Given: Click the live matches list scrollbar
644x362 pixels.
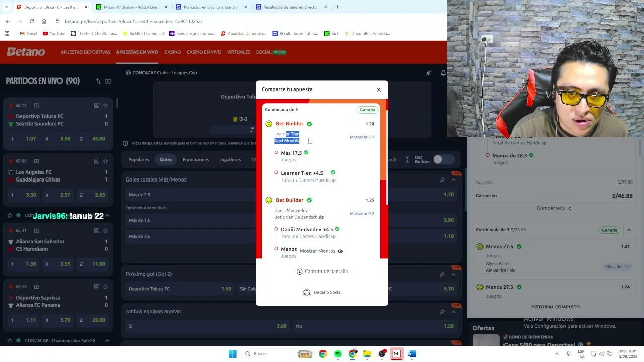Looking at the screenshot, I should pos(117,102).
